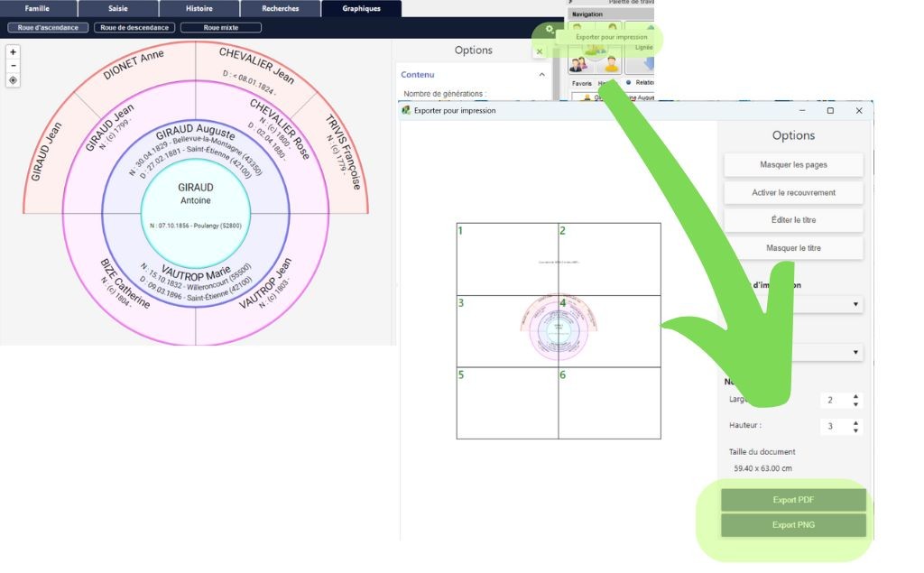Minimize the Exporter pour impression window

[802, 111]
